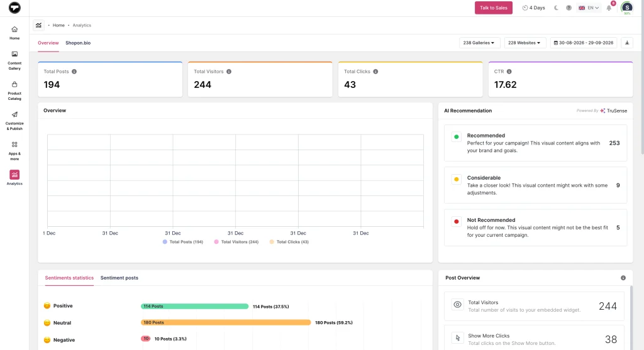This screenshot has height=350, width=644.
Task: Click the '10 Posts (3.3%)' label
Action: [170, 339]
